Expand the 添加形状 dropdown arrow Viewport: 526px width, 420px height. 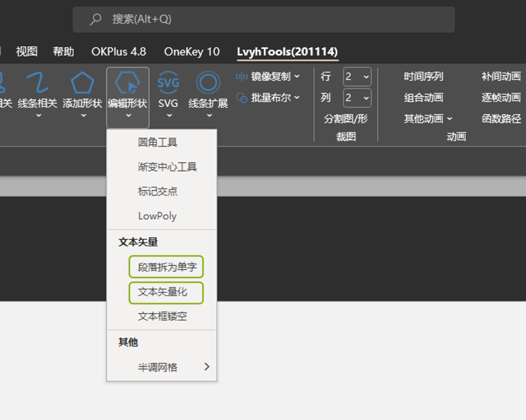(84, 116)
